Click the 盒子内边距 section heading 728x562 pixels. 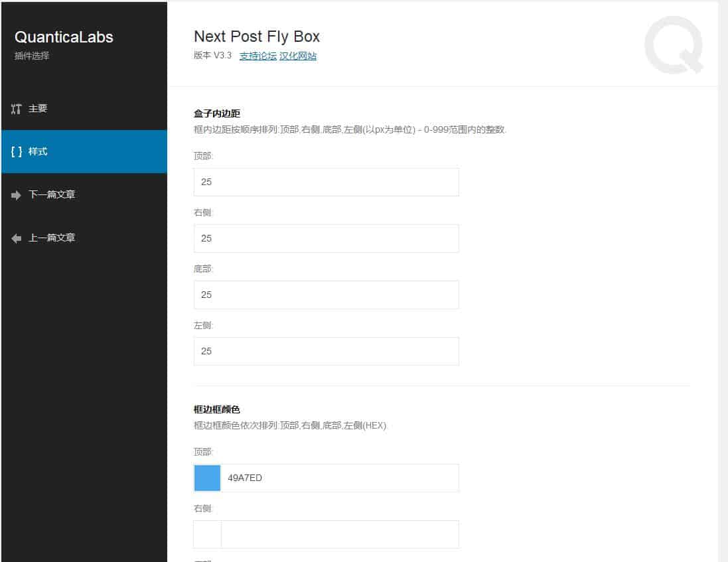217,113
